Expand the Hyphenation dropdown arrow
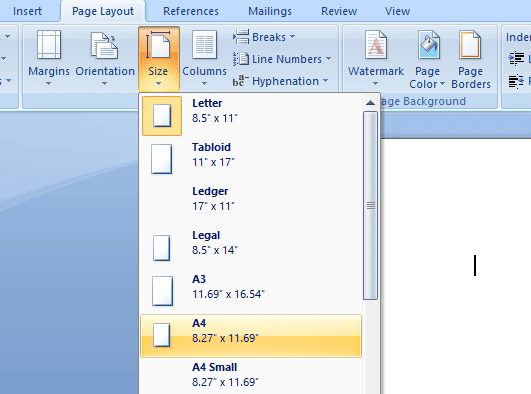 click(x=325, y=81)
